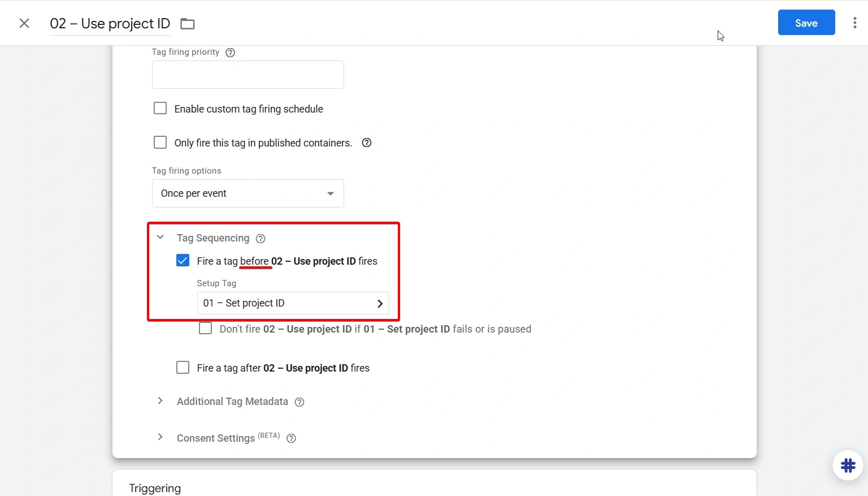Open the three-dot more options menu
The width and height of the screenshot is (868, 496).
854,23
